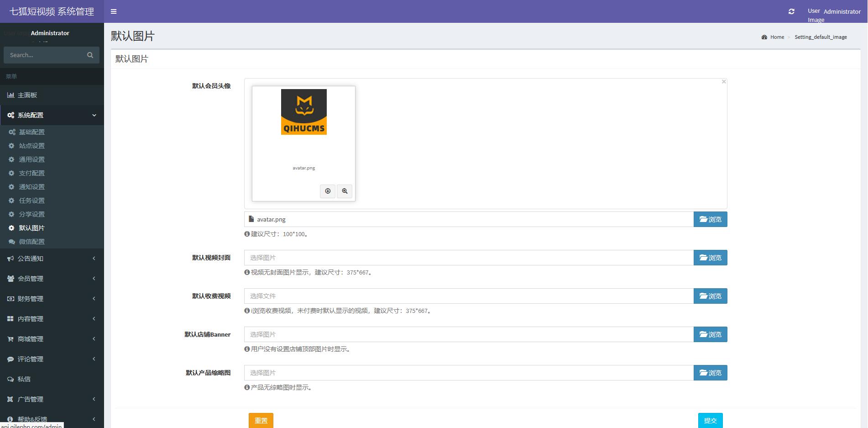This screenshot has width=868, height=428.
Task: Remove avatar preview using the X icon
Action: [x=723, y=82]
